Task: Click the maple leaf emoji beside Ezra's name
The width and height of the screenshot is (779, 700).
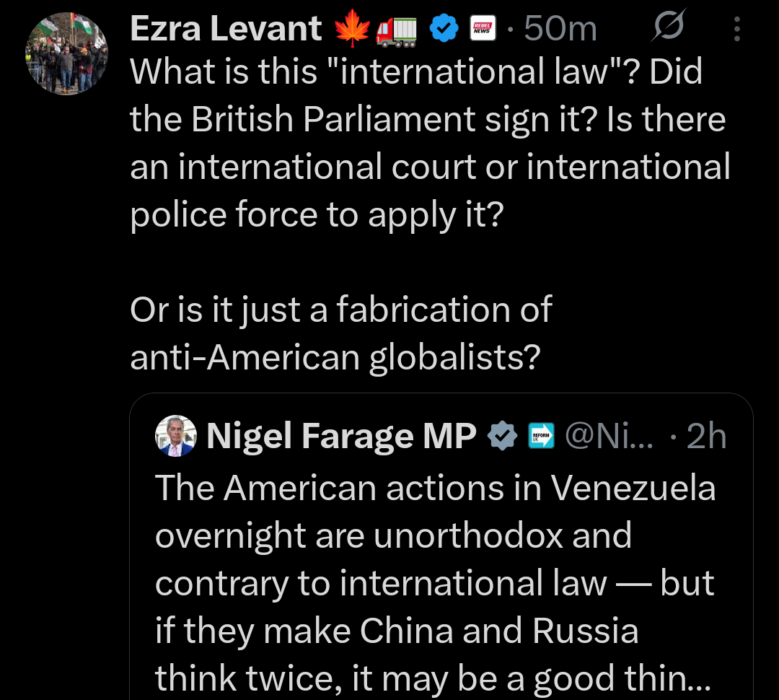Action: (352, 30)
